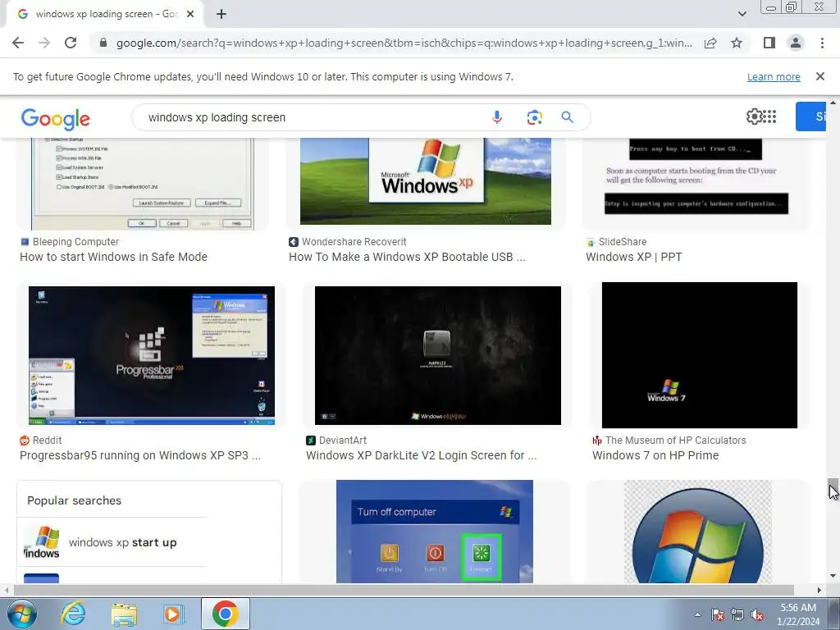Click the network tray icon
Image resolution: width=840 pixels, height=630 pixels.
pyautogui.click(x=737, y=614)
